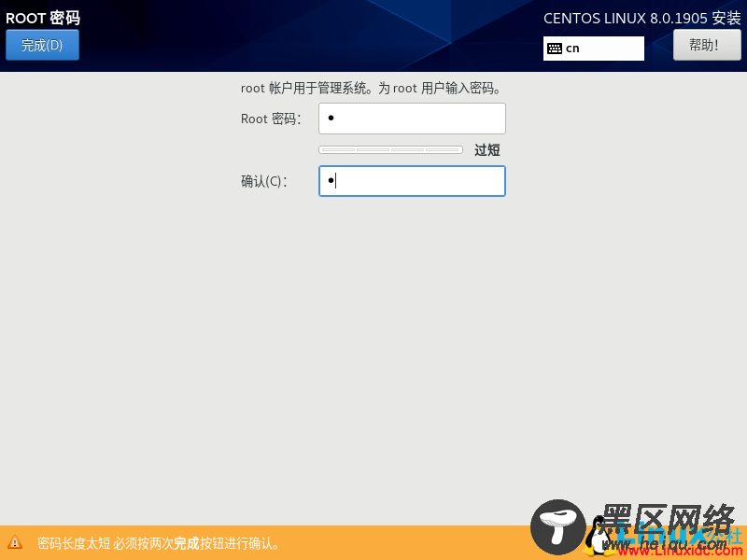Screen dimensions: 747x560
Task: Focus the 确认(C) confirm password field
Action: pyautogui.click(x=412, y=181)
